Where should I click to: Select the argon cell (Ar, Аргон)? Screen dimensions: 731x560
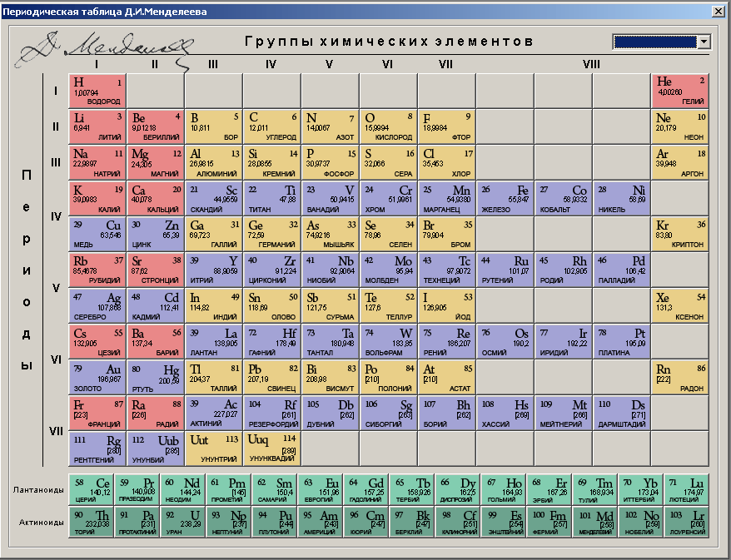(680, 162)
